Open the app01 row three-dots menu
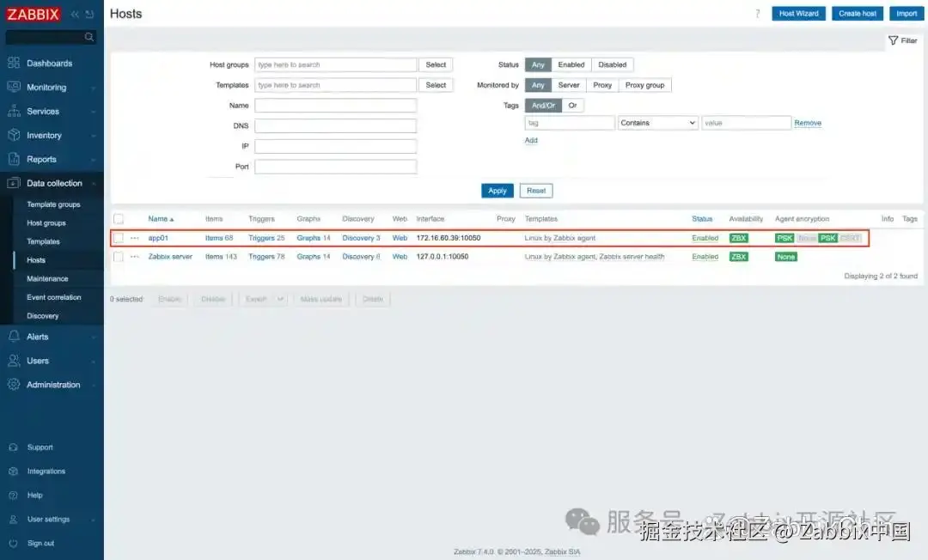The width and height of the screenshot is (928, 560). (x=135, y=238)
